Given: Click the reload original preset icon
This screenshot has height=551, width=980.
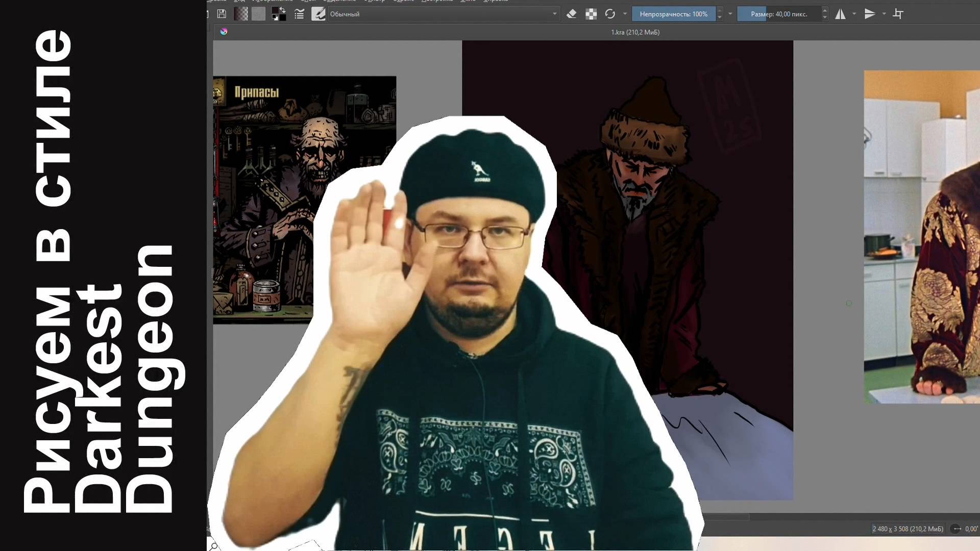Looking at the screenshot, I should (610, 14).
